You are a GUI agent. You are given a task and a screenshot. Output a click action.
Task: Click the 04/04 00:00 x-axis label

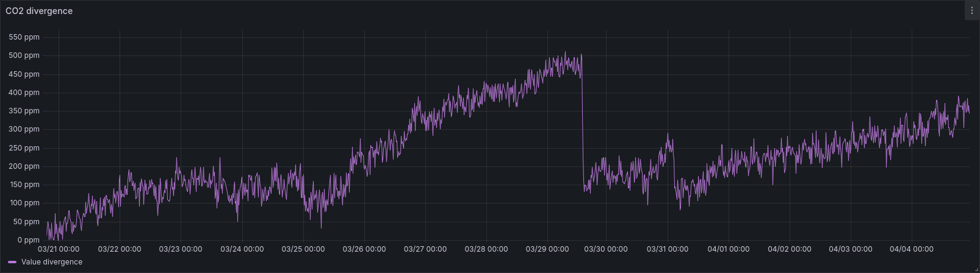coord(911,249)
